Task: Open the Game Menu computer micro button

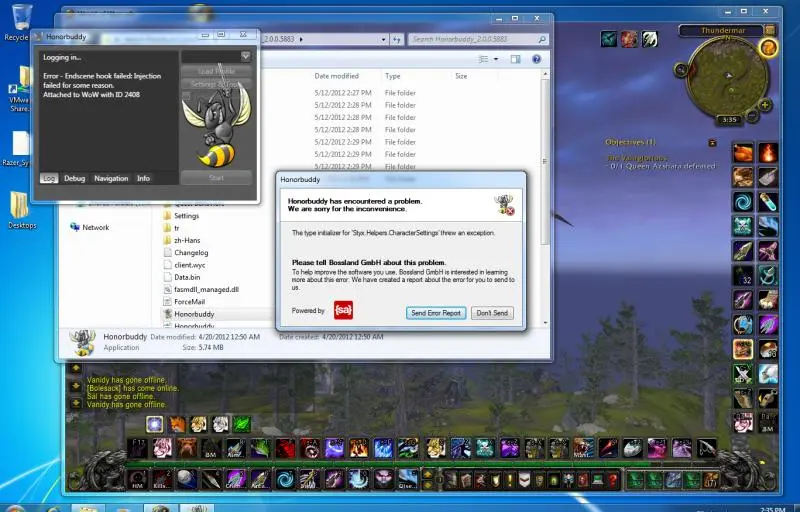Action: pos(597,479)
